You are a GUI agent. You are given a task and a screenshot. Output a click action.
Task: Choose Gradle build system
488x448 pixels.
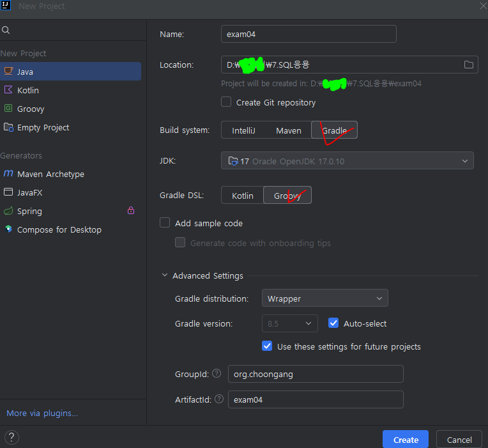click(334, 130)
